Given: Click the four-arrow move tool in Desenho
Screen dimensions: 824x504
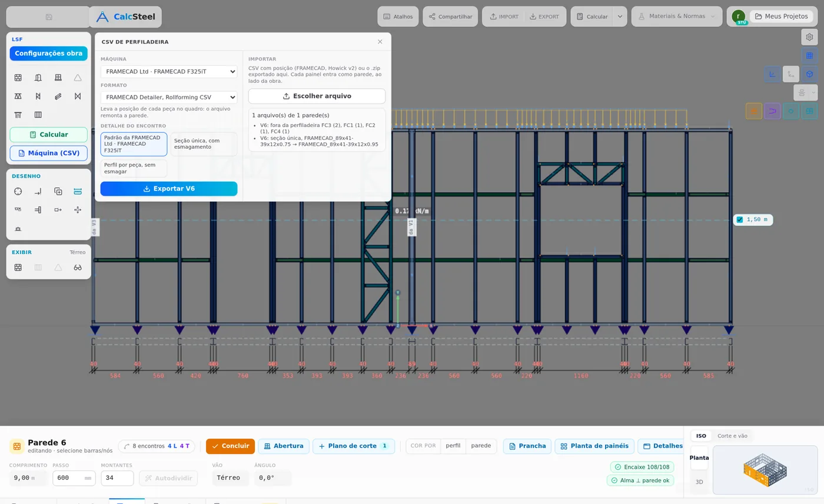Looking at the screenshot, I should [78, 209].
